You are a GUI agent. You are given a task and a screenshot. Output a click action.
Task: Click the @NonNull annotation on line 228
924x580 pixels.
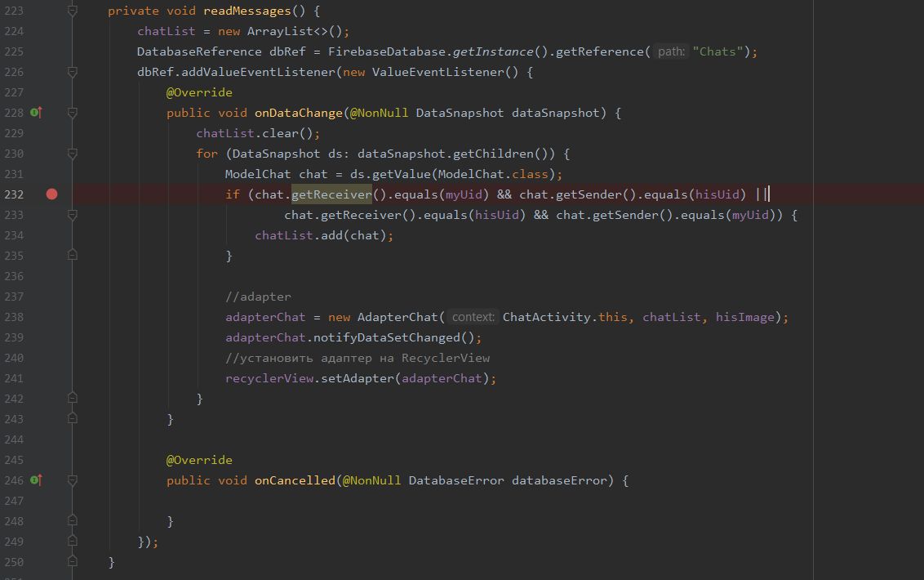379,113
